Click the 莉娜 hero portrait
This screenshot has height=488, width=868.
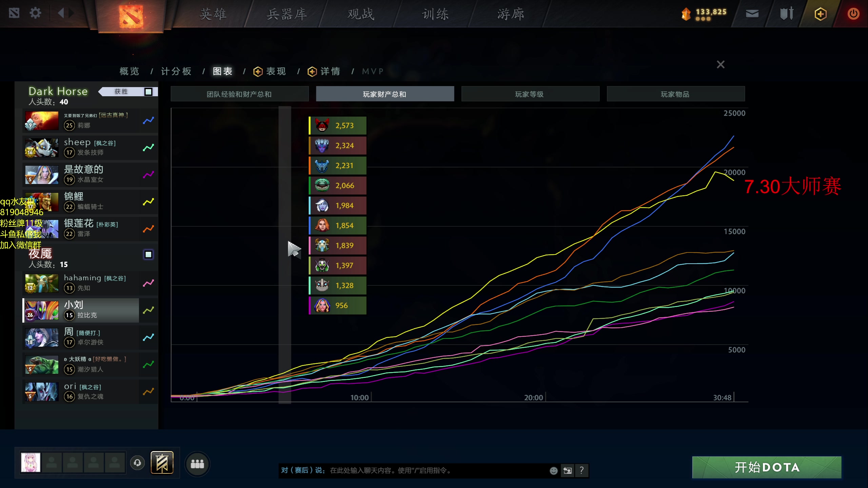[x=42, y=120]
